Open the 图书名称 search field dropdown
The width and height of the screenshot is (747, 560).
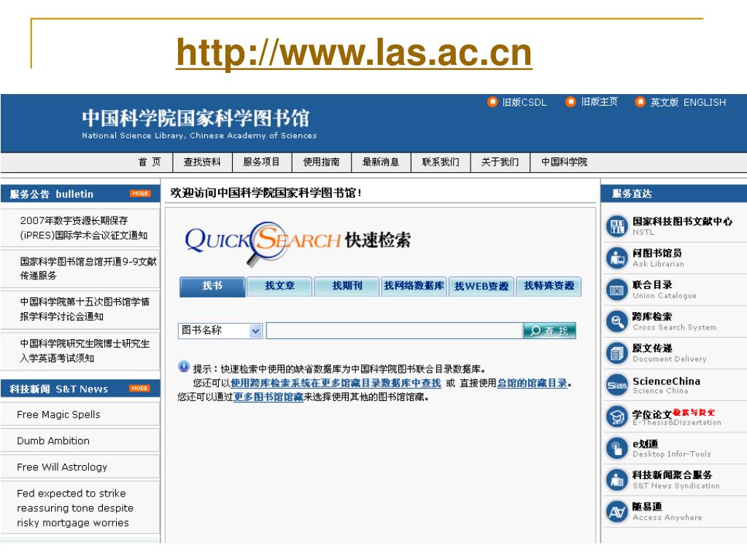point(256,330)
